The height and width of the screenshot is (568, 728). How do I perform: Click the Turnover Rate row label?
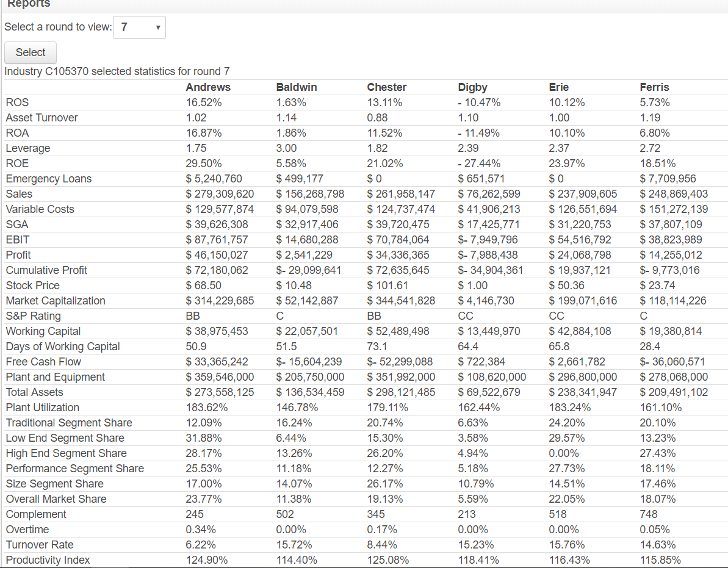pos(40,545)
